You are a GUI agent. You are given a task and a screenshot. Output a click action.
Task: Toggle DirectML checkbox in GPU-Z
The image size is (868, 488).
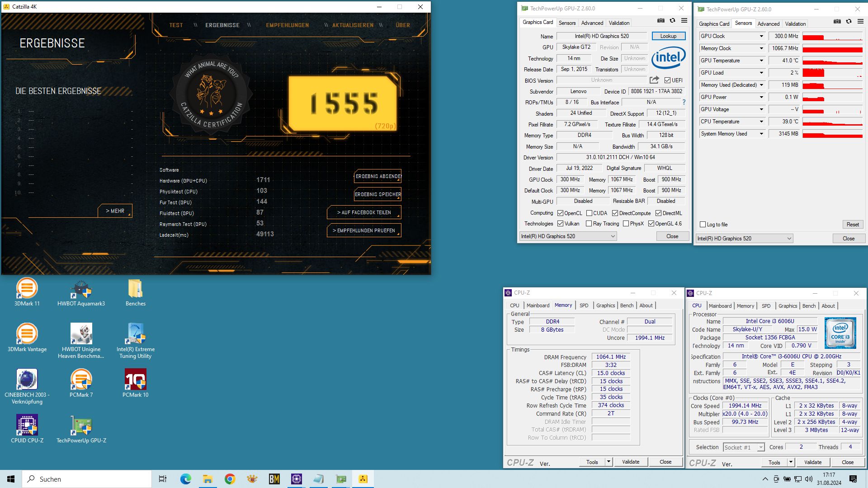[658, 213]
